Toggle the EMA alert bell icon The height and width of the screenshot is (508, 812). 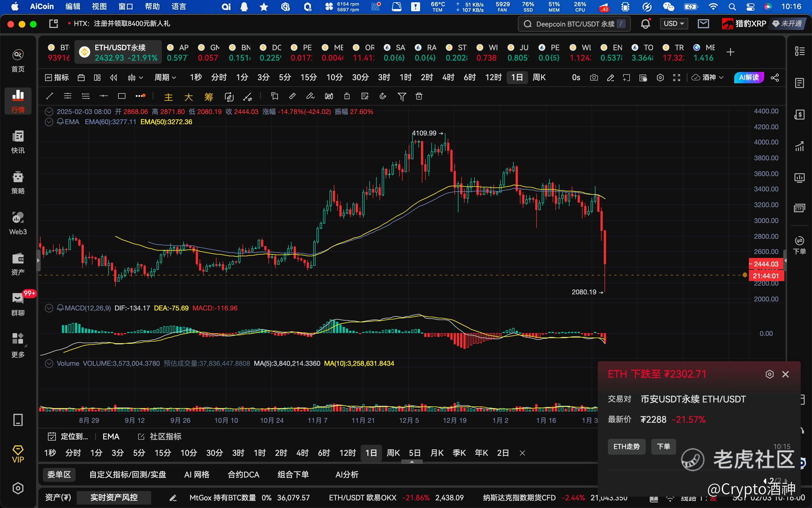click(60, 122)
